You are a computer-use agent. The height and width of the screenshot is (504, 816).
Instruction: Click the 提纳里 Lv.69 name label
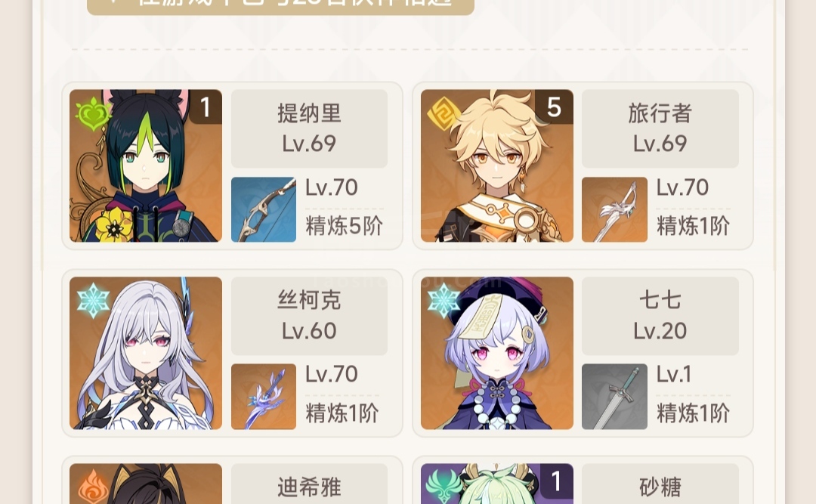click(309, 128)
